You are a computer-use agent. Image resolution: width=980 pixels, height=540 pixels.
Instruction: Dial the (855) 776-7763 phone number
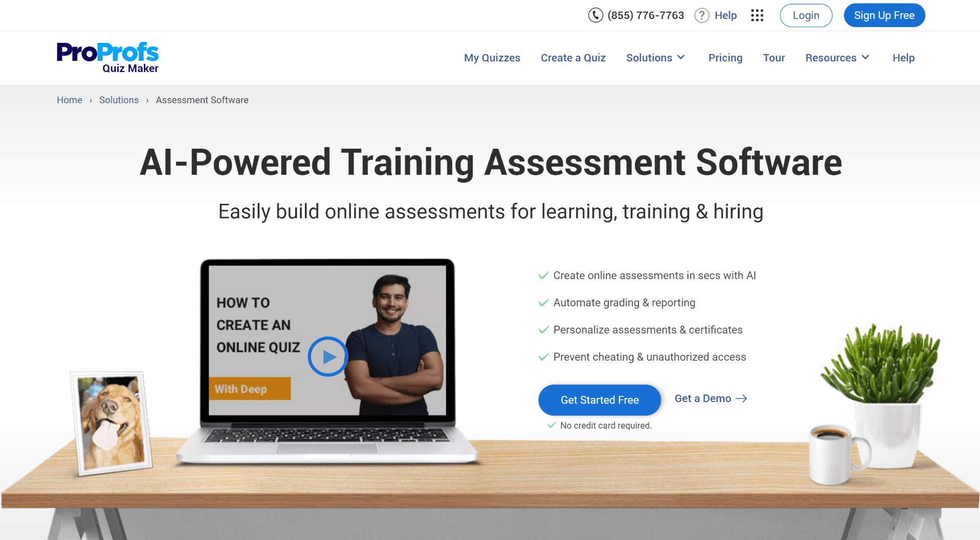[x=646, y=15]
